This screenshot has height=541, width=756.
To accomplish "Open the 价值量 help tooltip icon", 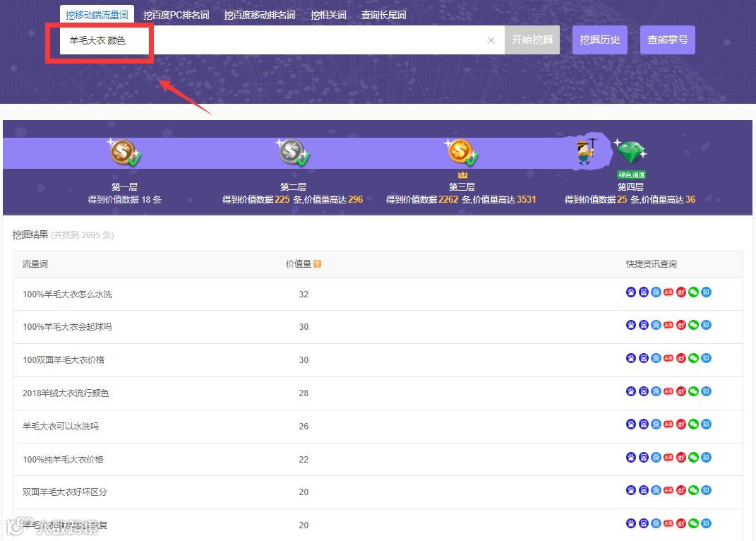I will pos(316,263).
